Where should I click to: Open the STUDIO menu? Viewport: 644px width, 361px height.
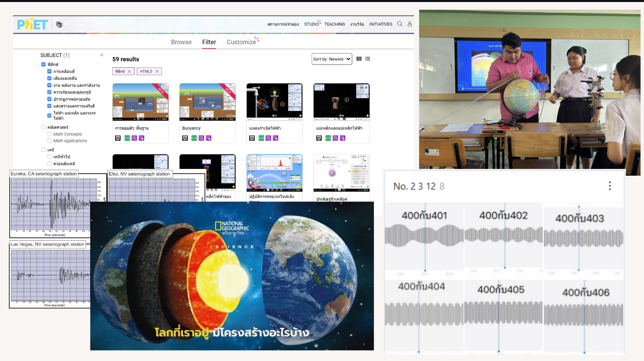[x=311, y=24]
